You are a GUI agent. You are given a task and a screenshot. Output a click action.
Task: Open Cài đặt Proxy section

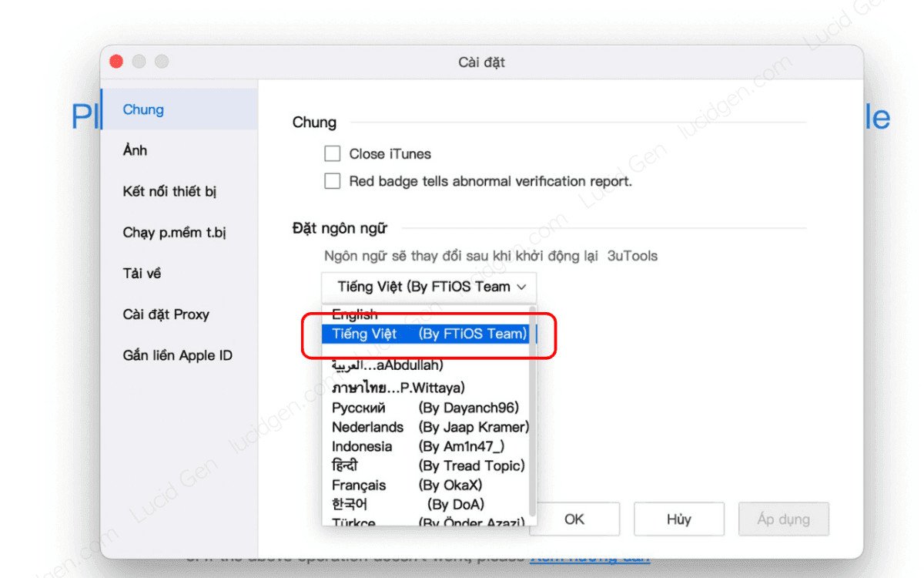click(180, 314)
